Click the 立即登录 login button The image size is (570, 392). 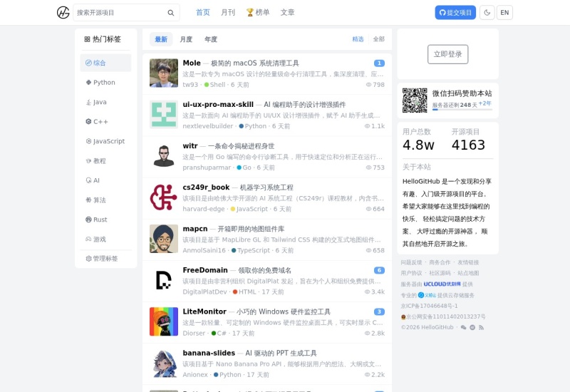[x=448, y=54]
